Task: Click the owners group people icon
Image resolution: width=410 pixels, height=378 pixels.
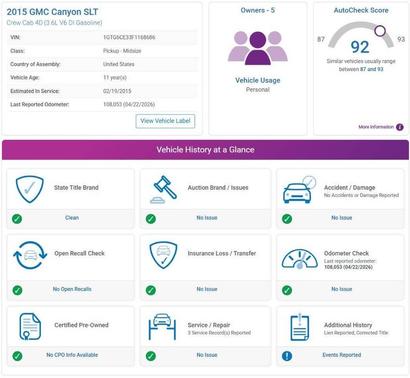Action: [x=258, y=48]
